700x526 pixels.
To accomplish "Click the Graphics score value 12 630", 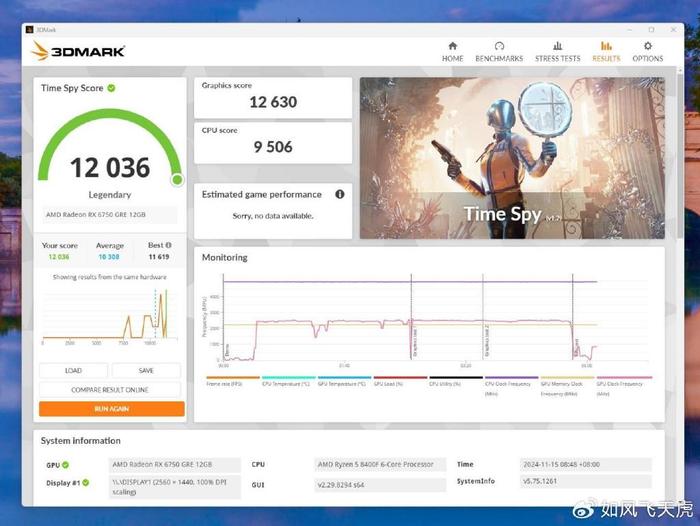I will pos(273,102).
